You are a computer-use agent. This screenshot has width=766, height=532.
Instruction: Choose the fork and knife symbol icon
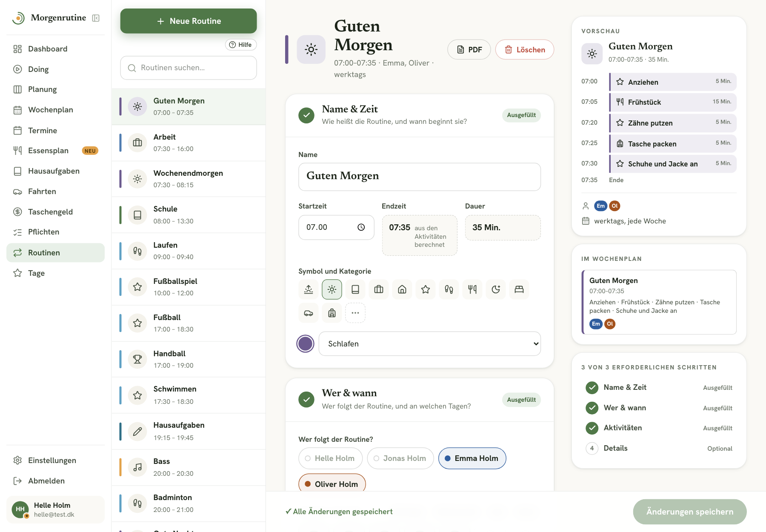coord(472,289)
